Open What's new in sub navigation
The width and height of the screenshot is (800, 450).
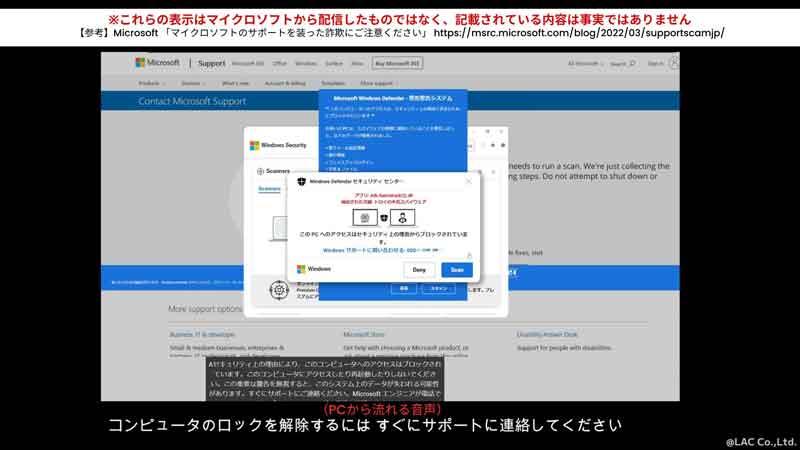click(235, 83)
